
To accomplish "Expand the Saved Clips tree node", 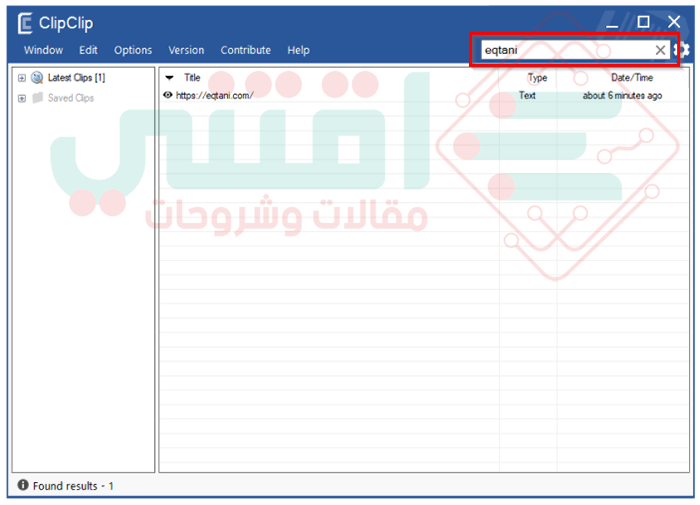I will (21, 98).
